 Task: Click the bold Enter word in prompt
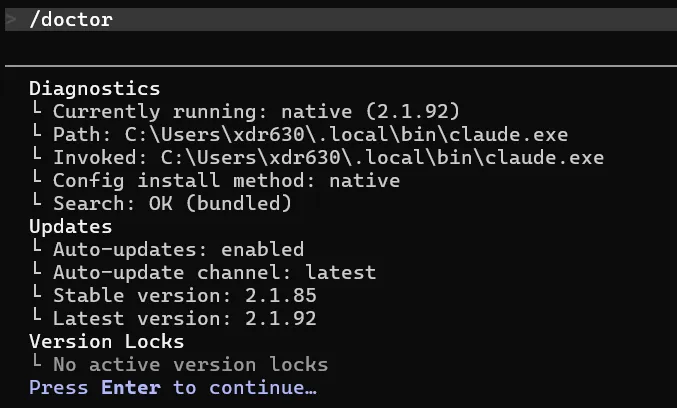130,387
